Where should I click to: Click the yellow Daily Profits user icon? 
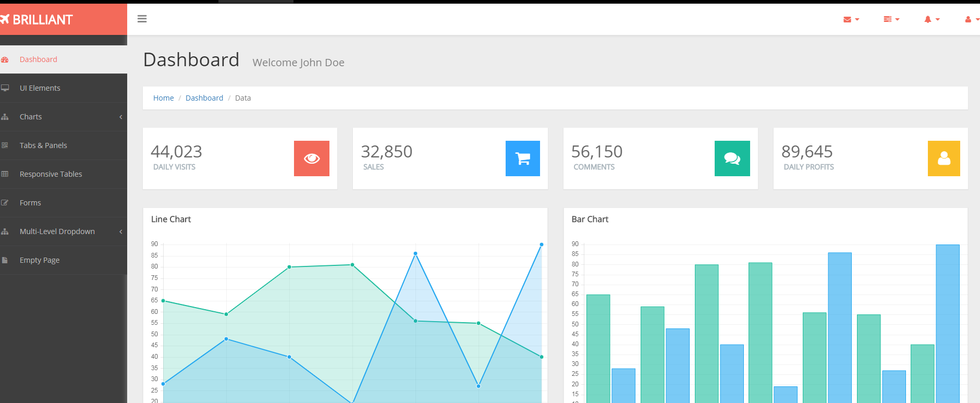[x=944, y=158]
